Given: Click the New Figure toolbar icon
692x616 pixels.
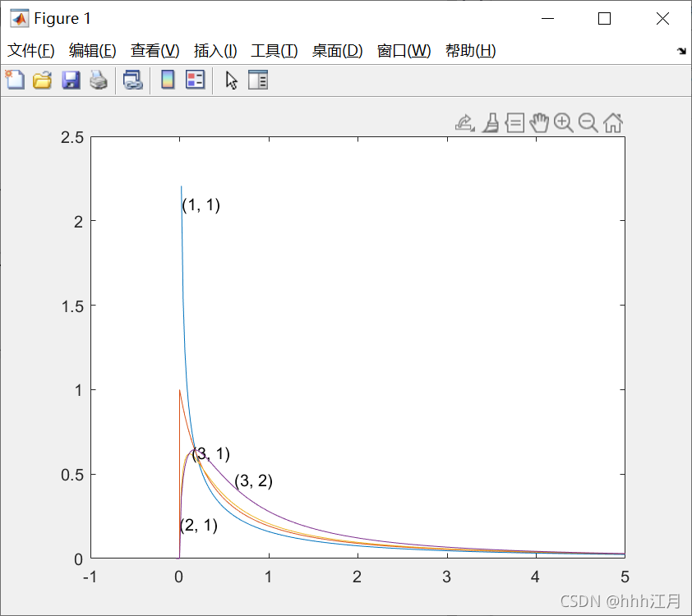Looking at the screenshot, I should [x=15, y=80].
